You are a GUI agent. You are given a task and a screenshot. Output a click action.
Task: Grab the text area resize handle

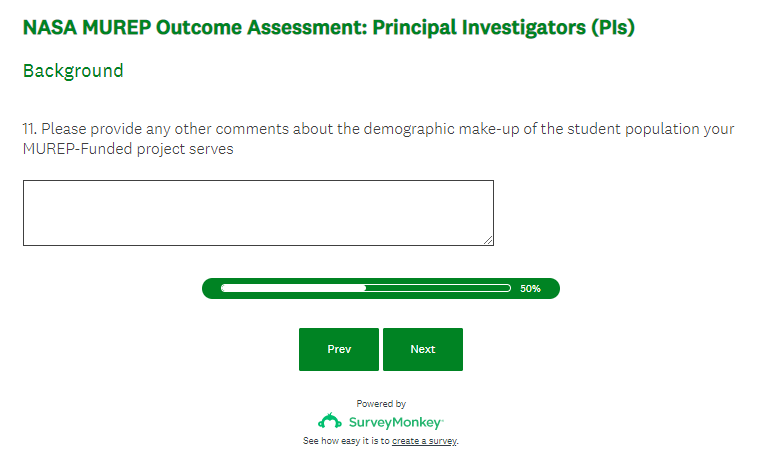click(x=489, y=240)
